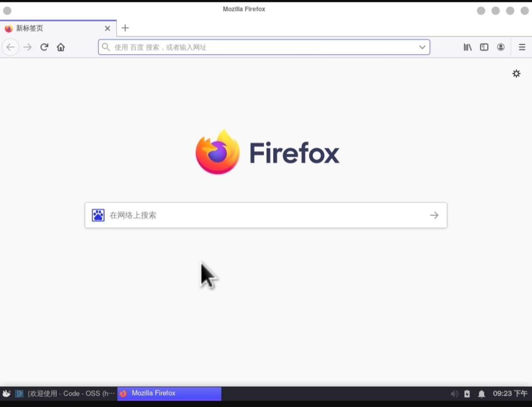Go back with the back arrow button
The width and height of the screenshot is (532, 407).
(10, 47)
